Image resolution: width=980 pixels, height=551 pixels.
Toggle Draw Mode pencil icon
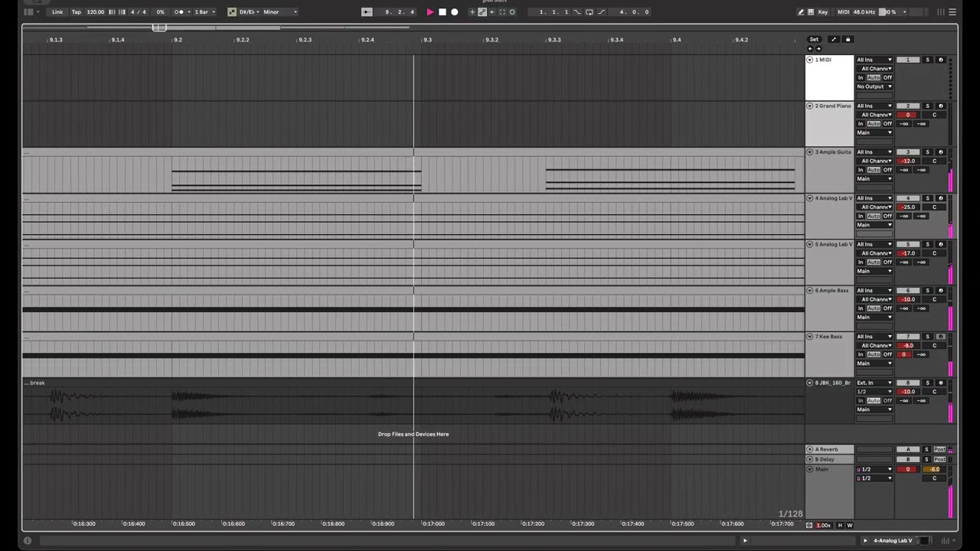801,12
